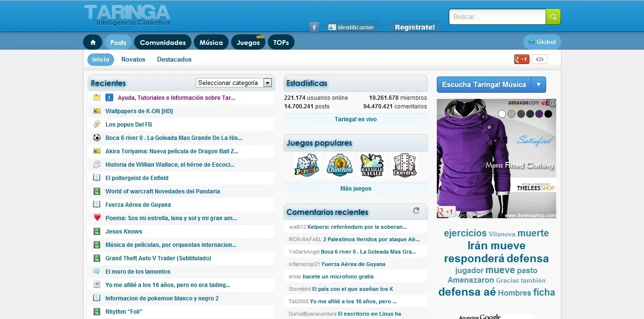The width and height of the screenshot is (644, 319).
Task: Click the home icon in navigation bar
Action: (x=93, y=42)
